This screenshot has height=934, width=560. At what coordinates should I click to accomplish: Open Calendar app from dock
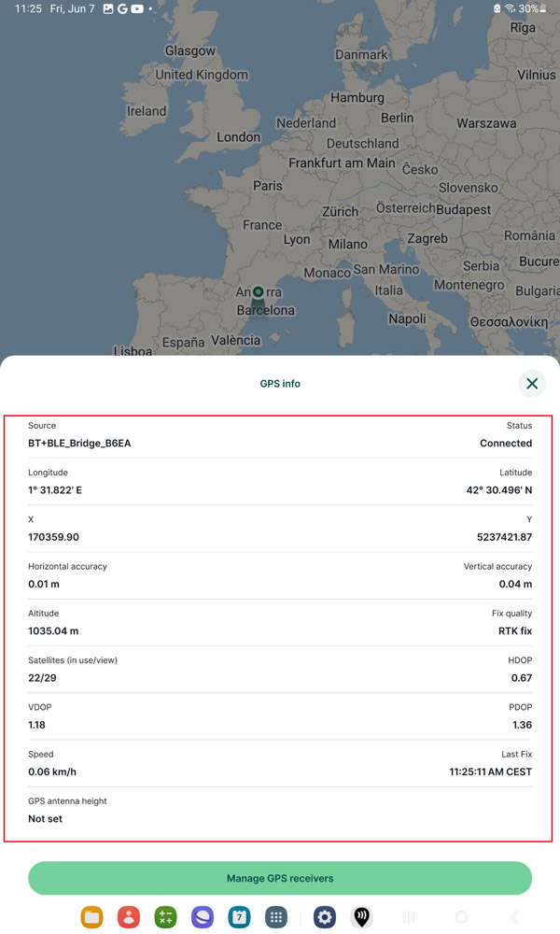[x=239, y=917]
